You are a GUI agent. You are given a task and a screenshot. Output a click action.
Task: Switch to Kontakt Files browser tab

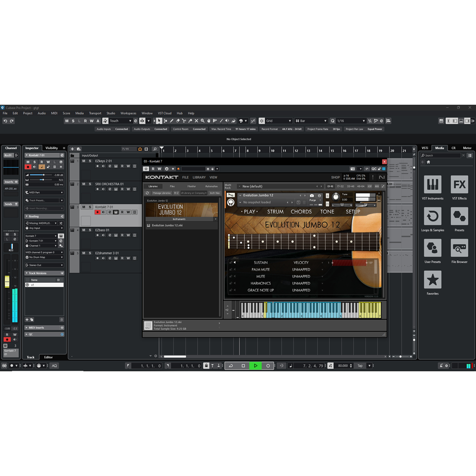(172, 187)
